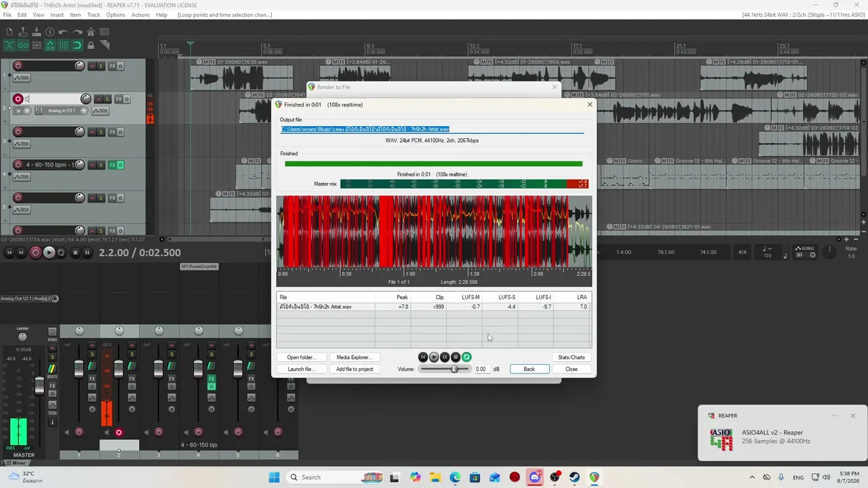Toggle the snap magnet icon
The image size is (868, 488).
tap(77, 45)
